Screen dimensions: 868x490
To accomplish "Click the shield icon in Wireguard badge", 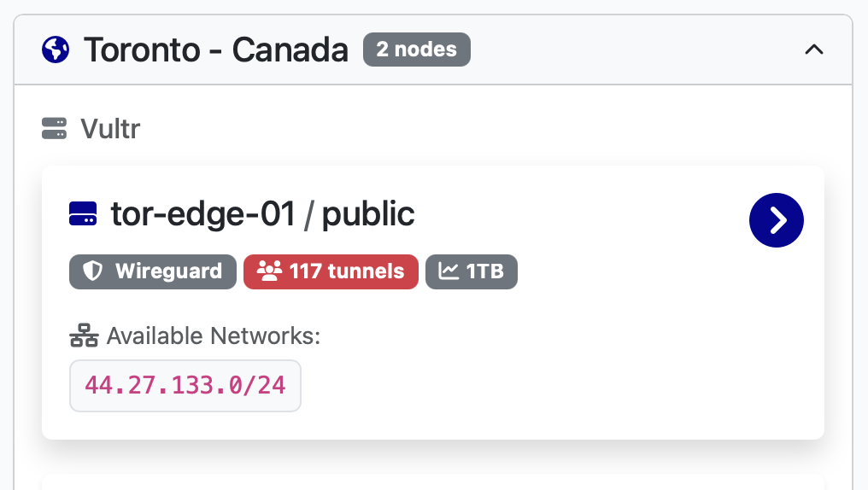I will (x=92, y=271).
